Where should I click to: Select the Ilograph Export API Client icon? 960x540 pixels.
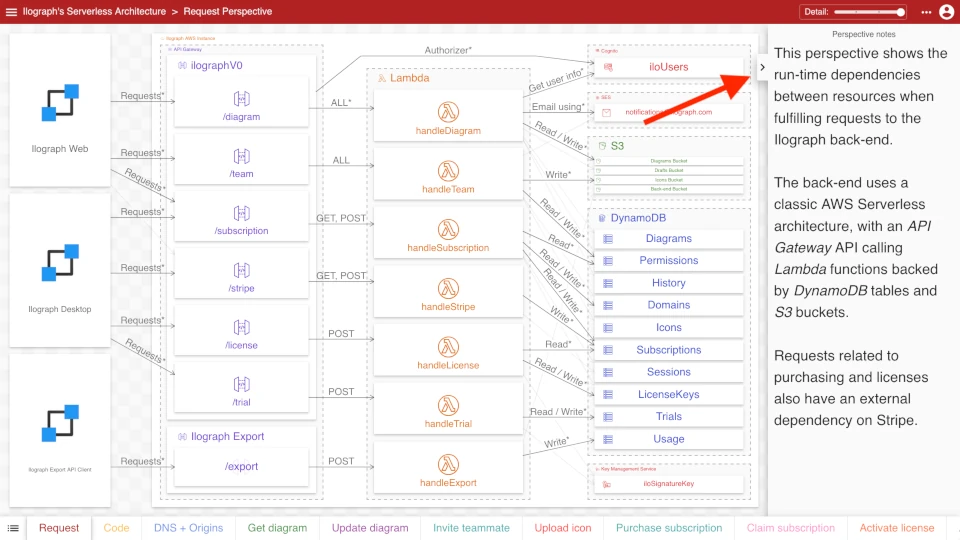(x=60, y=423)
